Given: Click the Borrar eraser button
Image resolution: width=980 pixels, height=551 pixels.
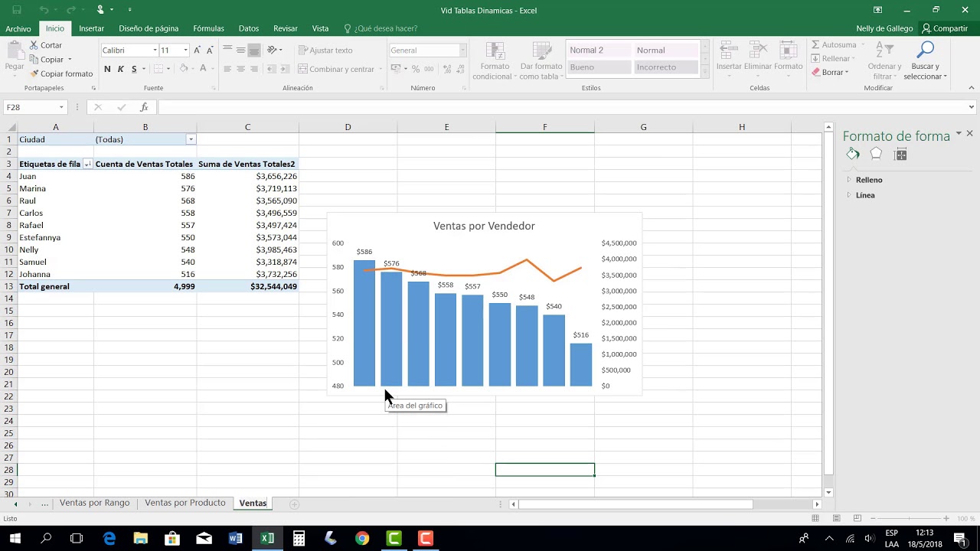Looking at the screenshot, I should 830,73.
